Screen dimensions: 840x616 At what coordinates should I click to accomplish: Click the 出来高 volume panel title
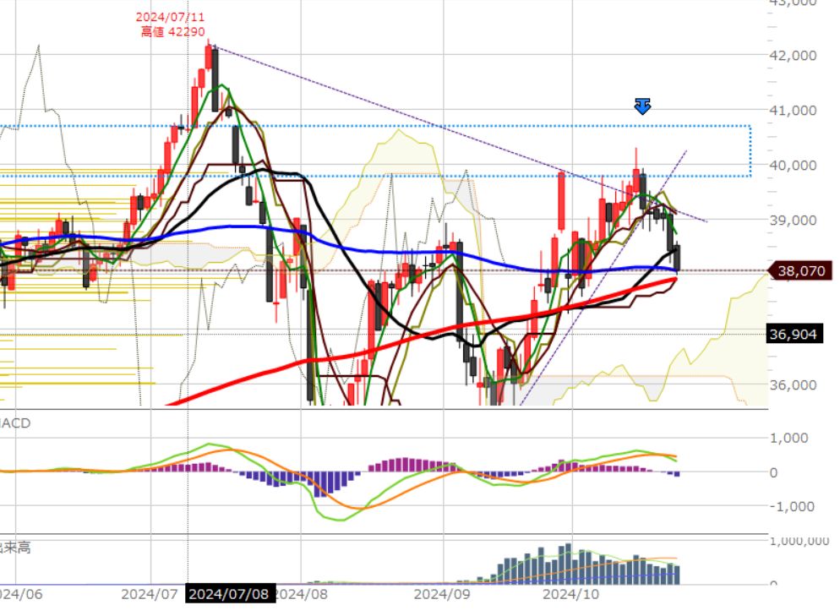click(15, 548)
